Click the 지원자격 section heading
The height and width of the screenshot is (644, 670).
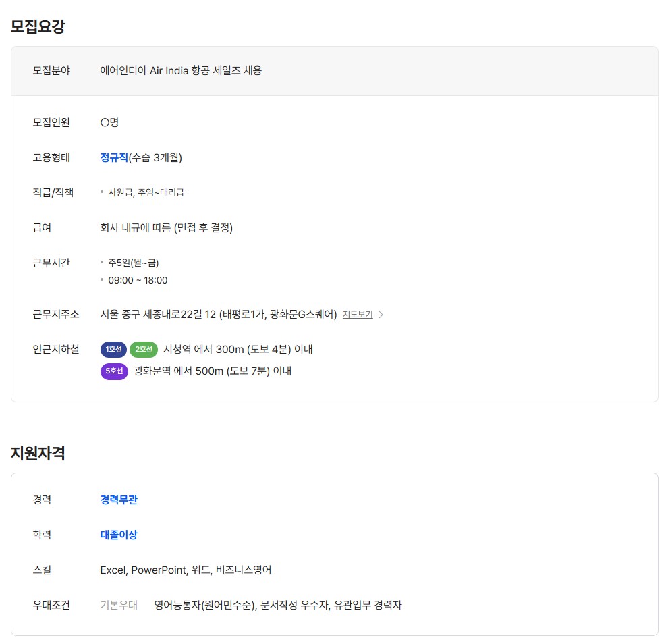click(38, 453)
